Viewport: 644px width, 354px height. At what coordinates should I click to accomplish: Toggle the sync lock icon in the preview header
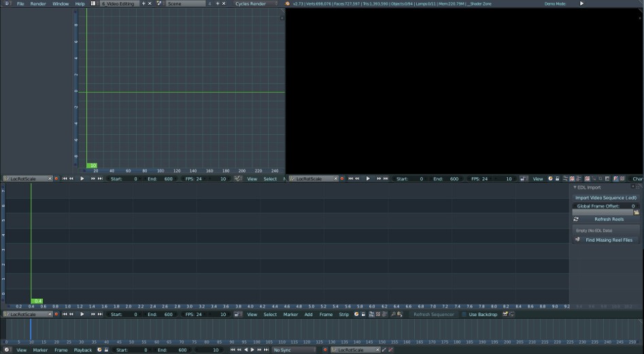pos(523,179)
